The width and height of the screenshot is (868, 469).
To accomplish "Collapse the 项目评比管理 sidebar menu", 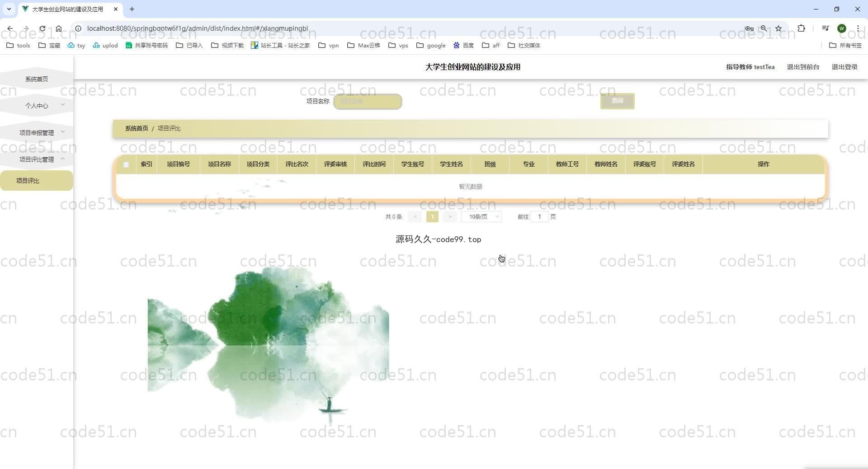I will click(37, 159).
